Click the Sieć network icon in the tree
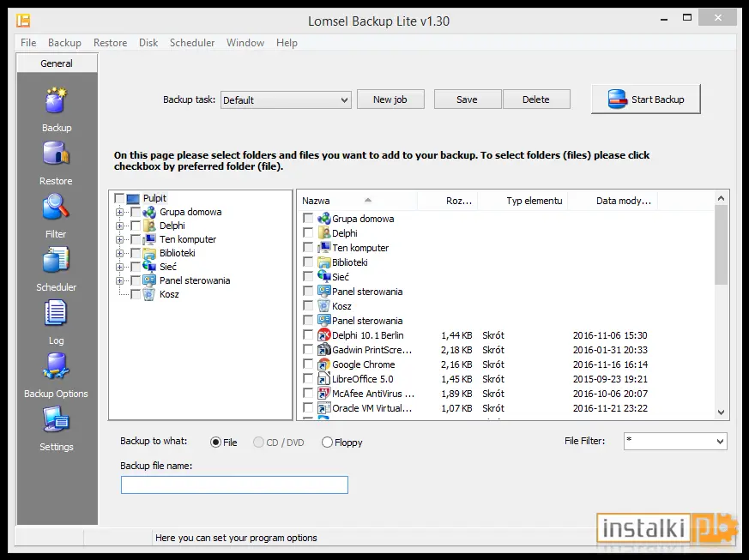Viewport: 749px width, 560px height. (x=149, y=267)
